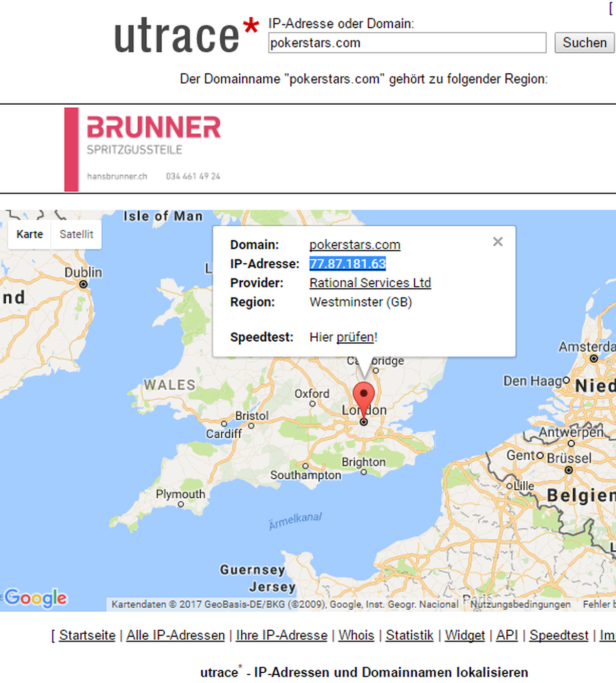This screenshot has height=683, width=616.
Task: Click the Lille label on map
Action: [524, 485]
